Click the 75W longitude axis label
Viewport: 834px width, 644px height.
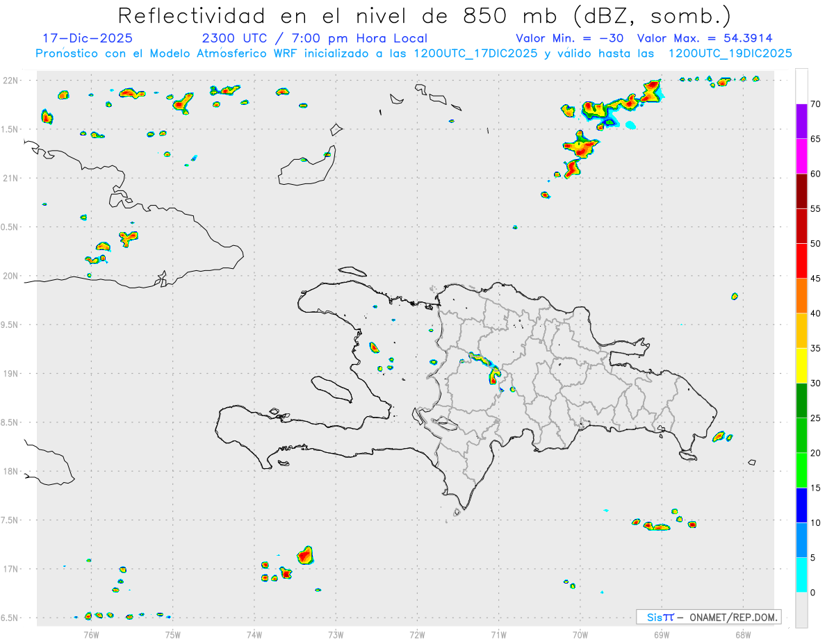coord(173,634)
